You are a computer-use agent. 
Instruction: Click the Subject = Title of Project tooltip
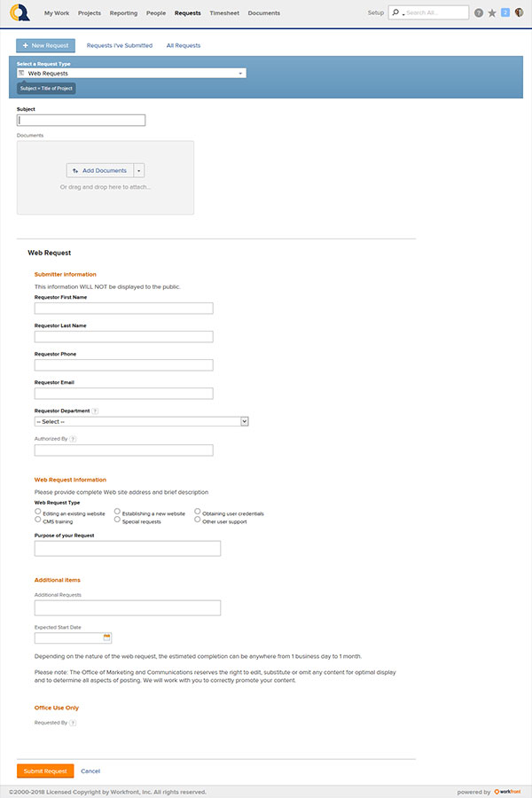click(46, 89)
